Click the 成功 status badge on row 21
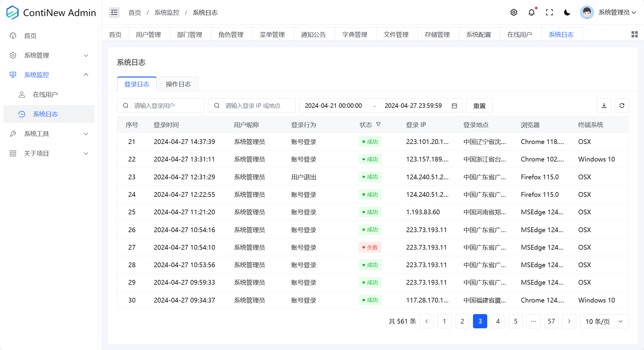 pyautogui.click(x=370, y=142)
